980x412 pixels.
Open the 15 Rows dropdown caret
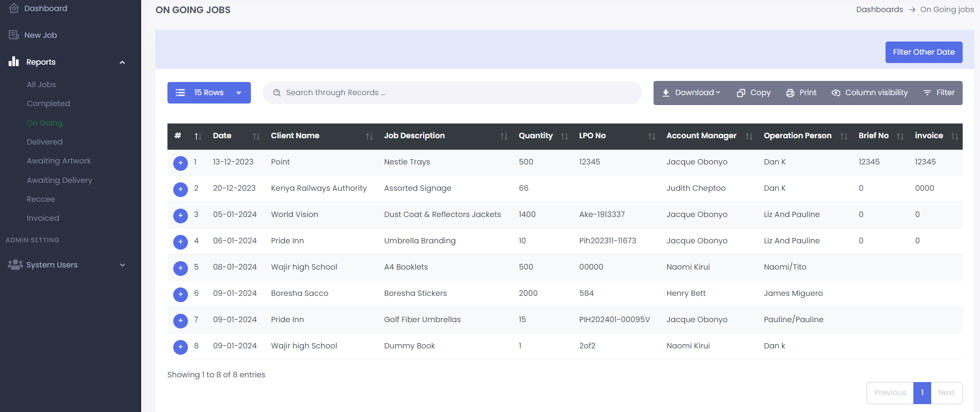coord(239,93)
